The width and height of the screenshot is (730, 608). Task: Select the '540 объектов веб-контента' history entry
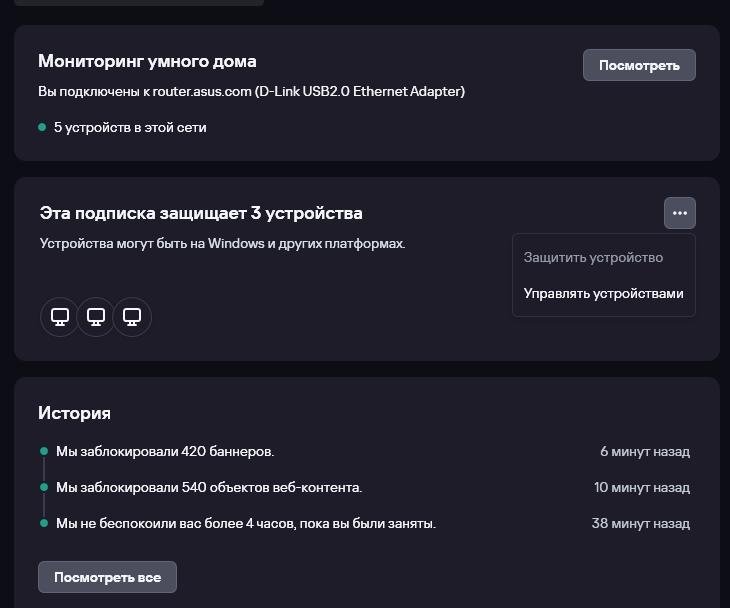tap(209, 487)
